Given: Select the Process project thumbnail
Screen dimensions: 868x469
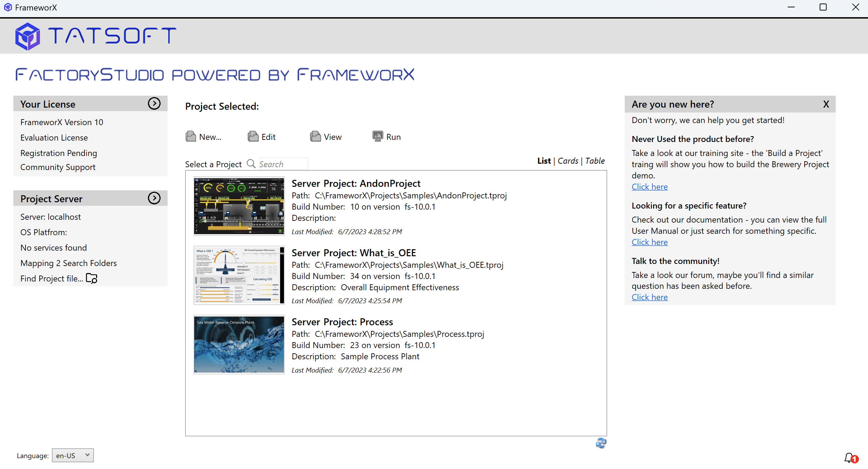Looking at the screenshot, I should 239,345.
